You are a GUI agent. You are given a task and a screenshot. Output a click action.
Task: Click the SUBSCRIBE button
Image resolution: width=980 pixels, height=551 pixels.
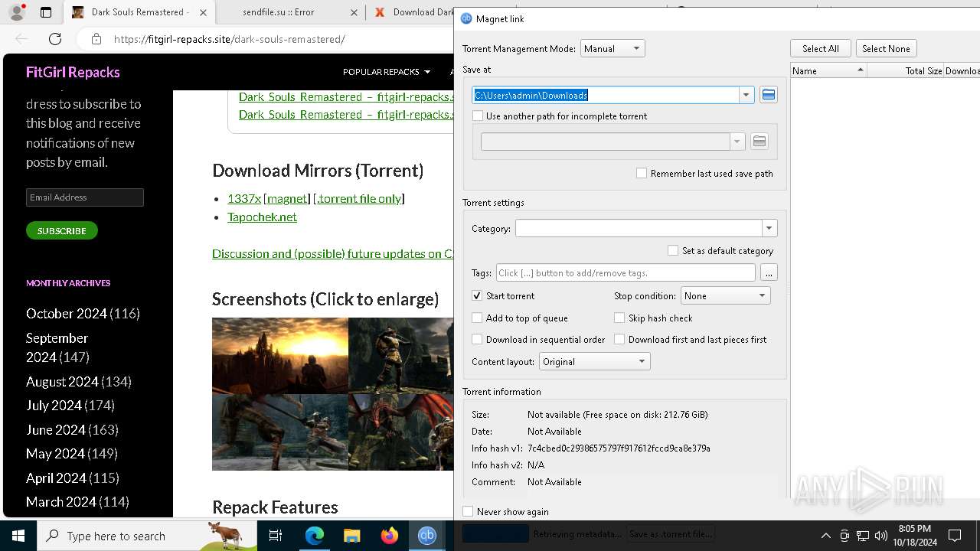click(62, 230)
